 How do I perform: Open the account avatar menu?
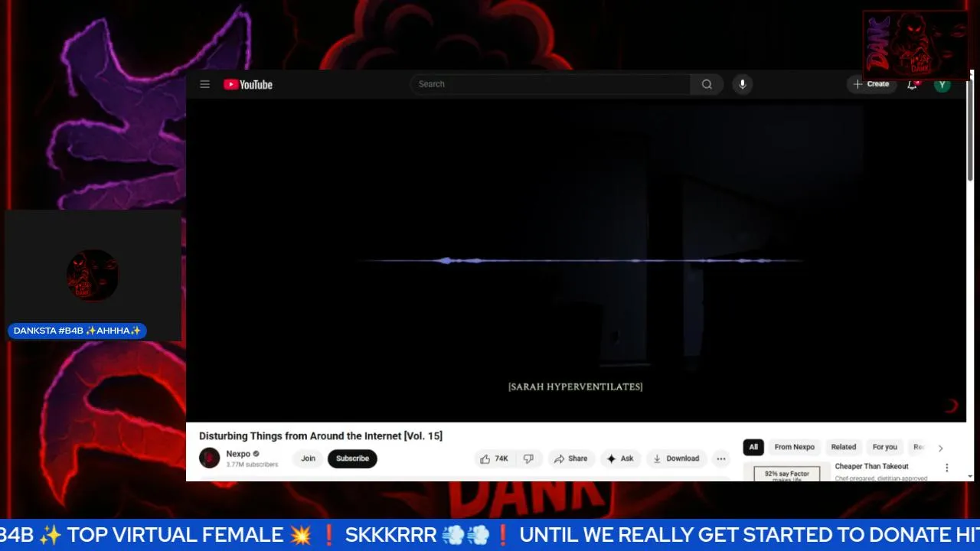pos(942,84)
